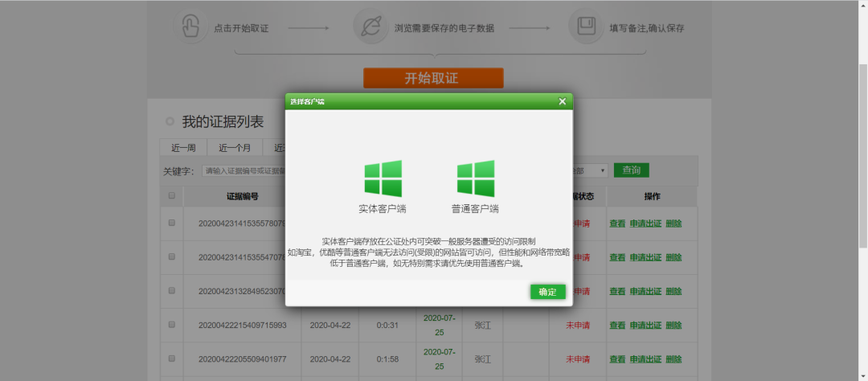Focus the 关键字 search input field
This screenshot has height=381, width=868.
click(244, 171)
